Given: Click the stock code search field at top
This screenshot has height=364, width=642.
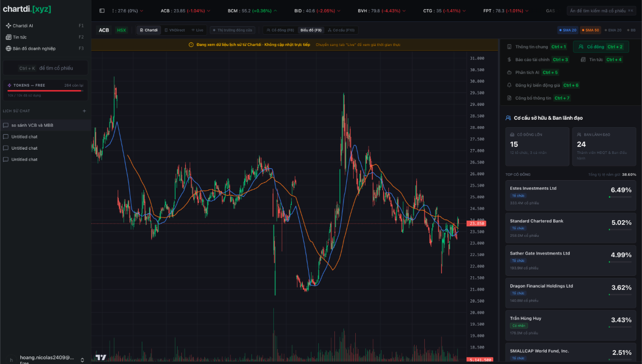Looking at the screenshot, I should coord(601,11).
